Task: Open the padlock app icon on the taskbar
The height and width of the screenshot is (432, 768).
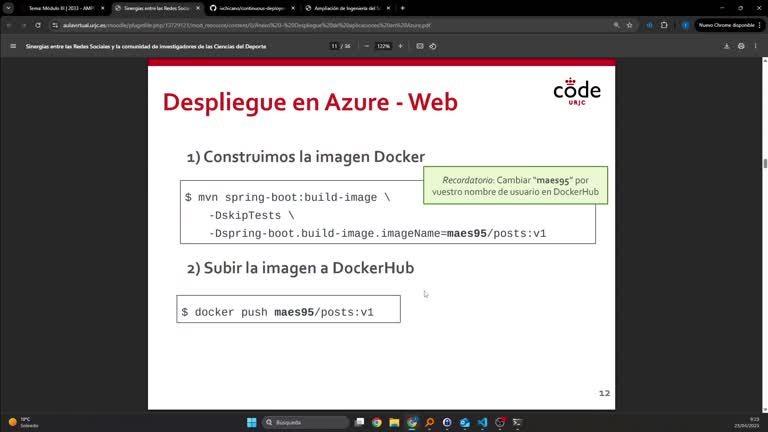Action: tap(447, 422)
